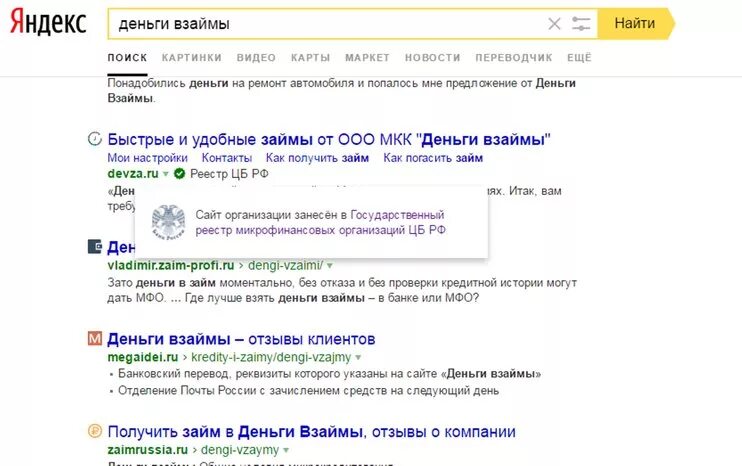The image size is (742, 466).
Task: Click the orange M favicon of the megaidei.ru result
Action: pos(95,338)
